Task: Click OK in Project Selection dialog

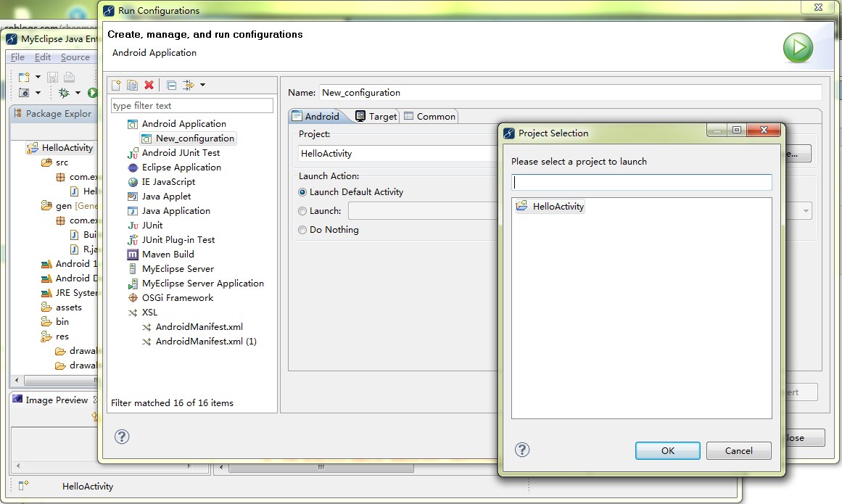Action: pyautogui.click(x=667, y=450)
